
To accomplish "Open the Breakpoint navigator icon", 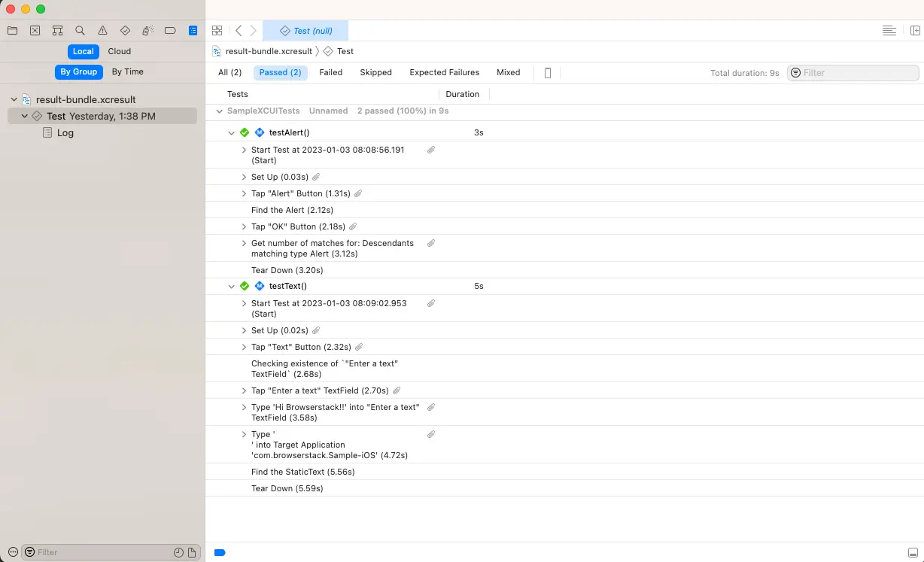I will coord(170,31).
